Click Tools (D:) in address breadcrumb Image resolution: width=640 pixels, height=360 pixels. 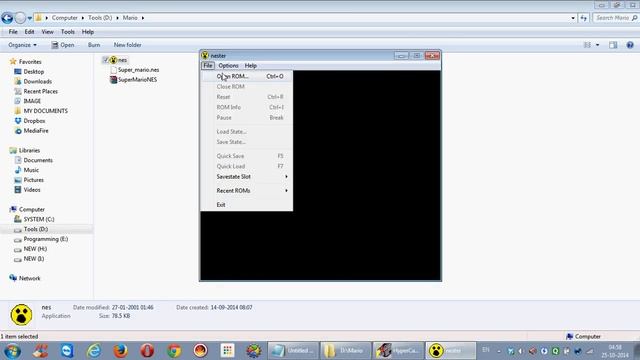click(100, 18)
